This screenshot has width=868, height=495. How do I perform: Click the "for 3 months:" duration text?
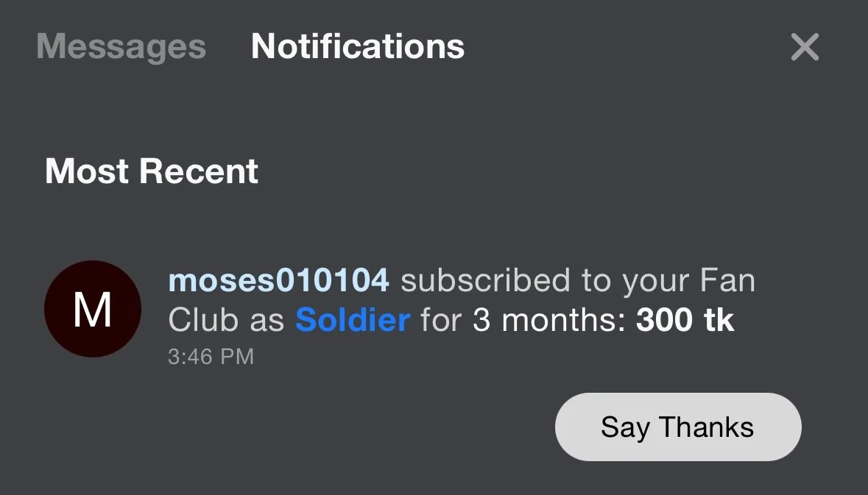tap(523, 321)
